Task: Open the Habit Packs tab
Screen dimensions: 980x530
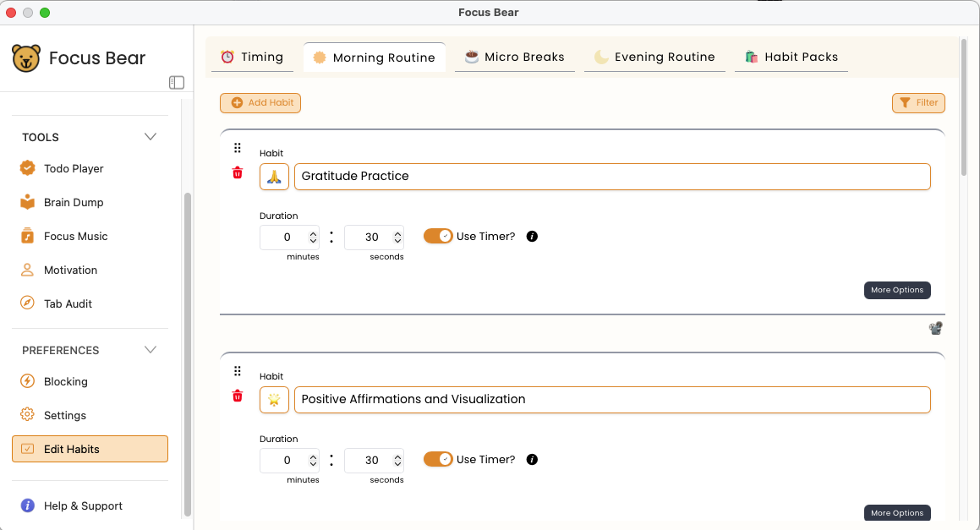Action: click(791, 57)
